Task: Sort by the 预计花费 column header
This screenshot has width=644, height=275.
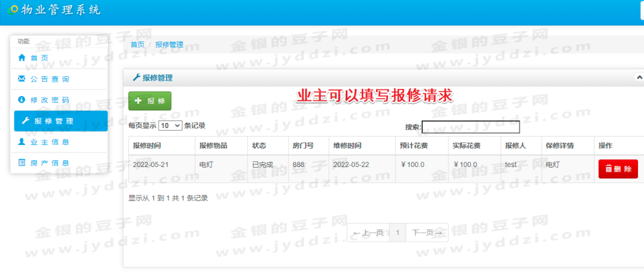Action: (422, 146)
